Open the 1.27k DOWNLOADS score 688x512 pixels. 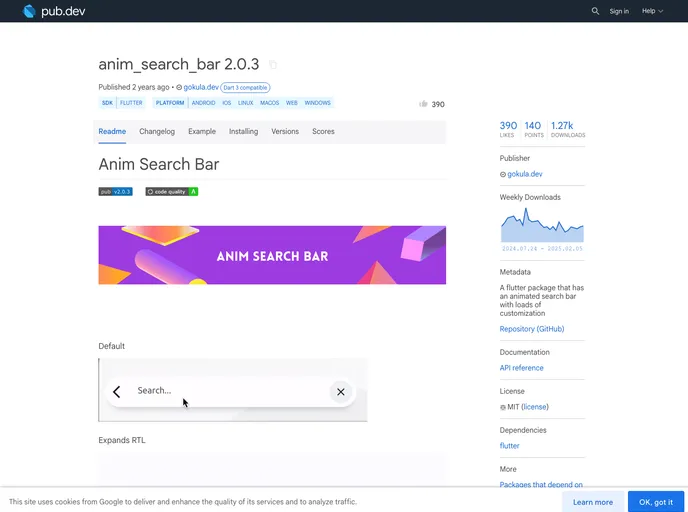(x=568, y=129)
